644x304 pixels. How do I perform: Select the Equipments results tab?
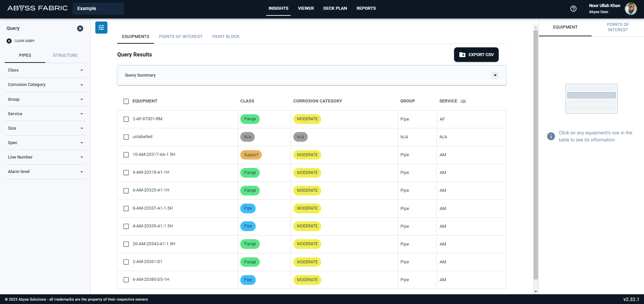(x=136, y=37)
